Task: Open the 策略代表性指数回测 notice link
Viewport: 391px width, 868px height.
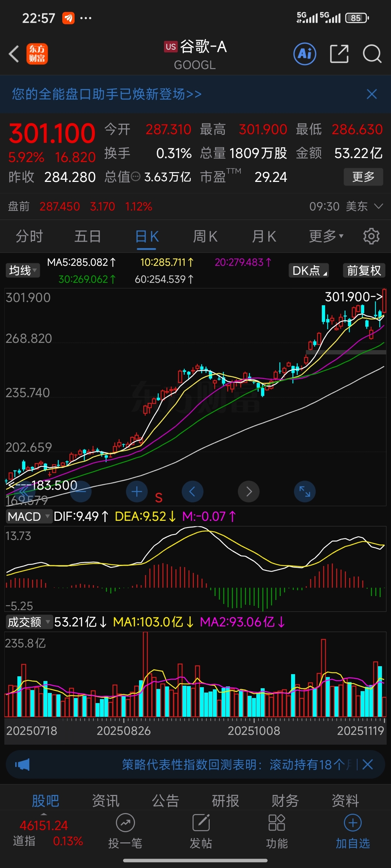Action: pyautogui.click(x=237, y=765)
